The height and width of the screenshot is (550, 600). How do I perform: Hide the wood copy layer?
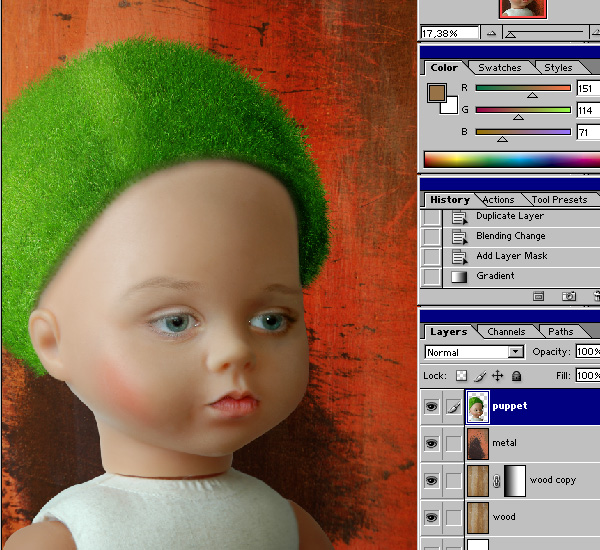pyautogui.click(x=431, y=481)
